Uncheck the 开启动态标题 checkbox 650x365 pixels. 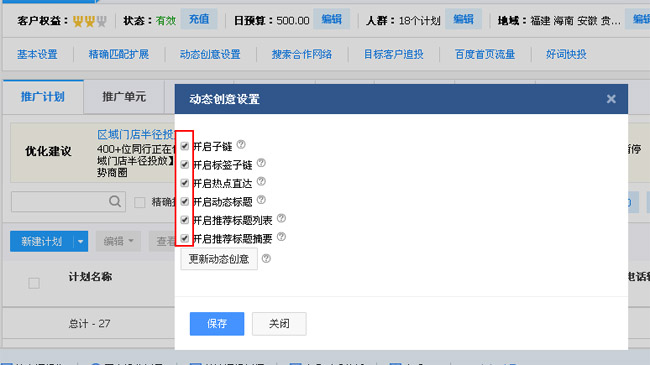point(185,202)
